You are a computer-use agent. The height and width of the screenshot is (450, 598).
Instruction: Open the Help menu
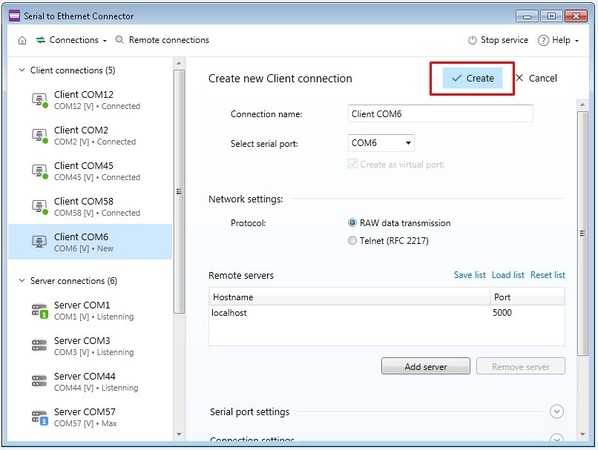[558, 40]
